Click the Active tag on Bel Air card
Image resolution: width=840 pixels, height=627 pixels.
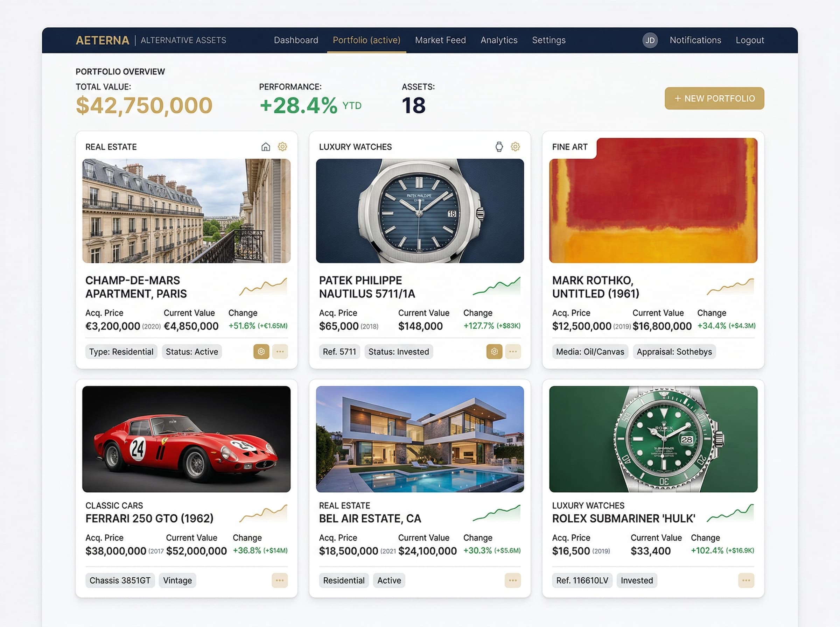coord(389,580)
